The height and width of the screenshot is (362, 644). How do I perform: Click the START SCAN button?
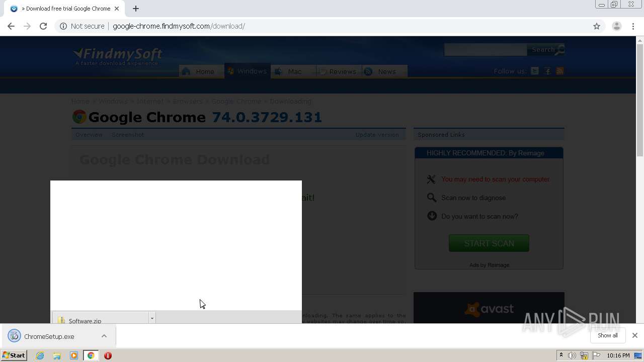click(489, 243)
